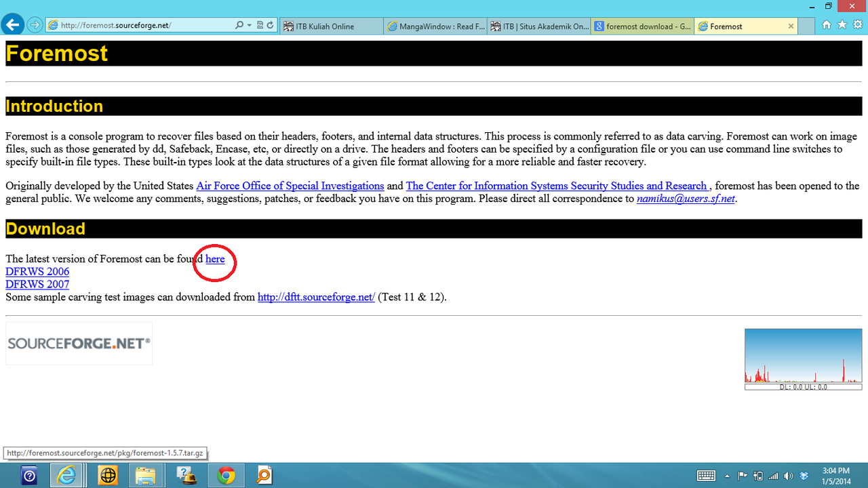868x488 pixels.
Task: Refresh the current page
Action: point(270,26)
